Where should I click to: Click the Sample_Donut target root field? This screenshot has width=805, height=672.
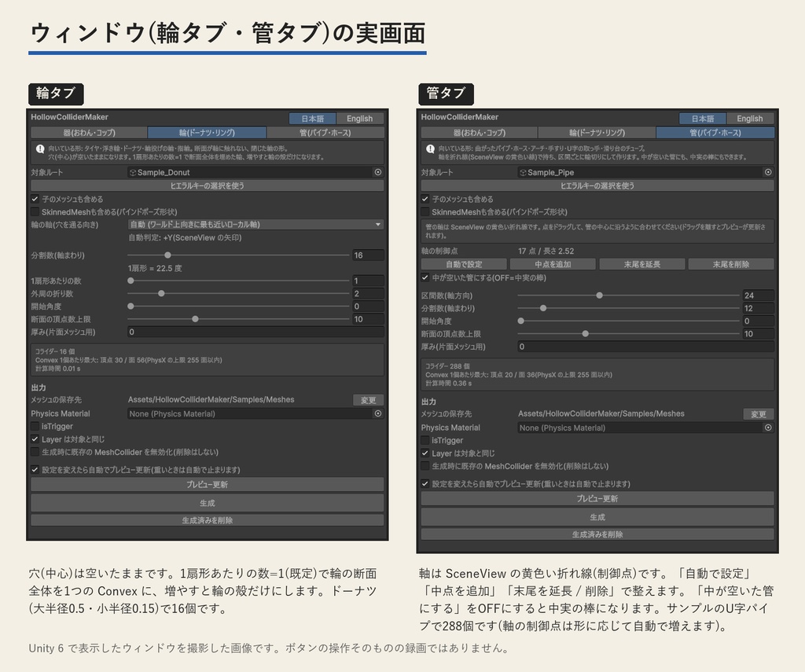(255, 172)
